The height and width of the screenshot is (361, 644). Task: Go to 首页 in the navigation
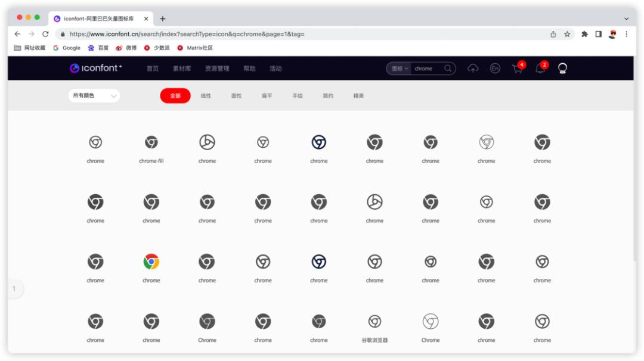click(153, 69)
